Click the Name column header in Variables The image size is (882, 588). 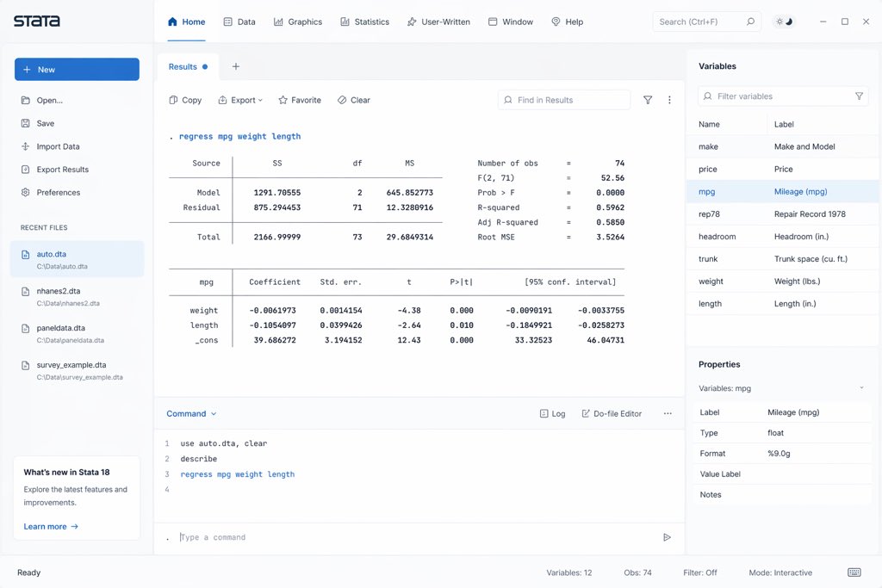[710, 124]
